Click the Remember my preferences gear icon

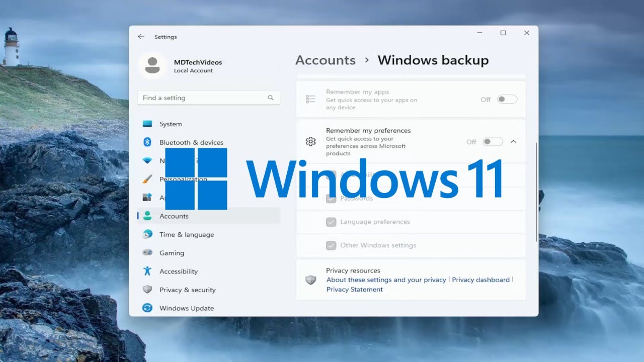point(310,142)
